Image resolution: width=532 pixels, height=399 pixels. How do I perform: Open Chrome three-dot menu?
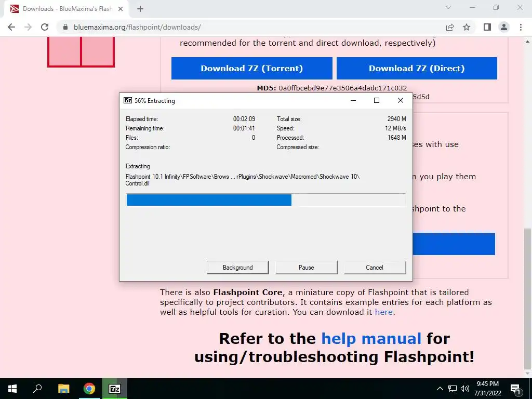[x=521, y=27]
